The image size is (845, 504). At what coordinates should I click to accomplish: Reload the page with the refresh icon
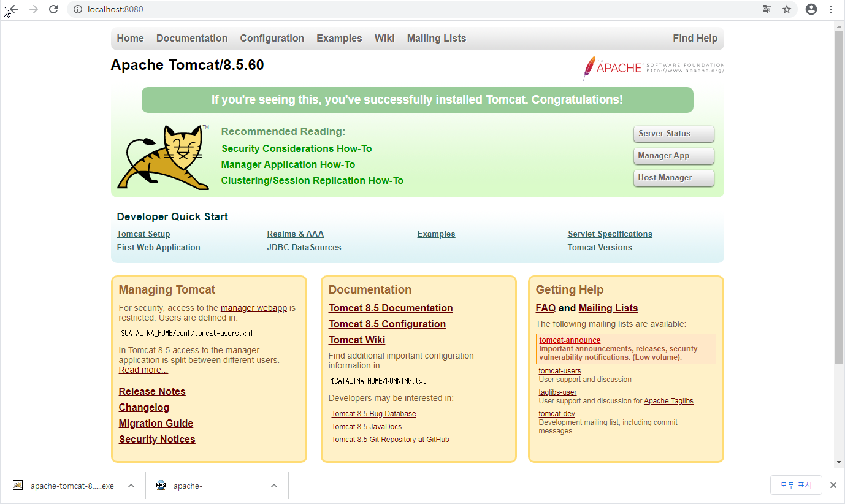[53, 9]
